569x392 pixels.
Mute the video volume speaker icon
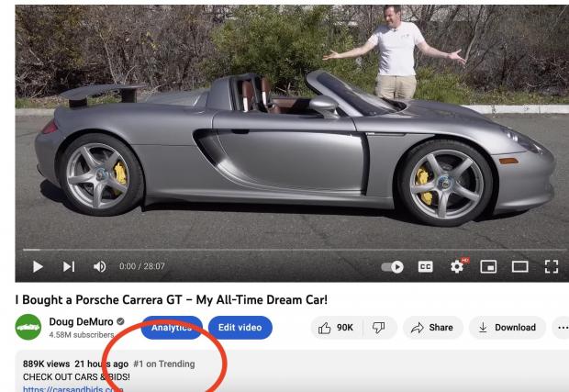(99, 267)
